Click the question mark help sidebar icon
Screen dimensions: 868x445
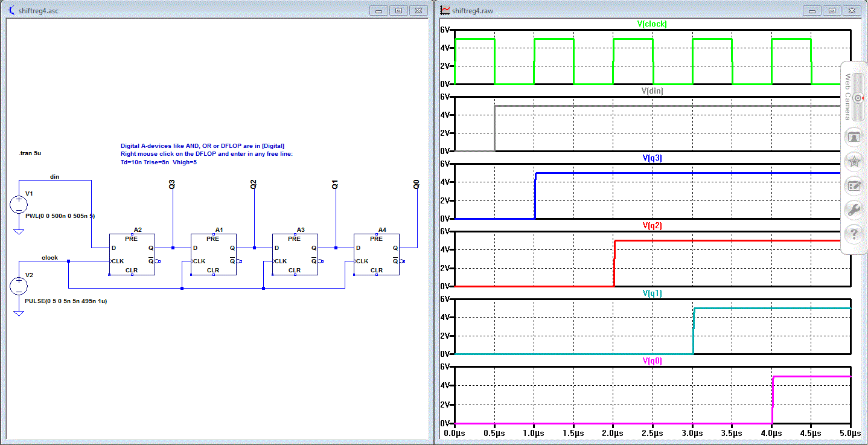coord(854,234)
